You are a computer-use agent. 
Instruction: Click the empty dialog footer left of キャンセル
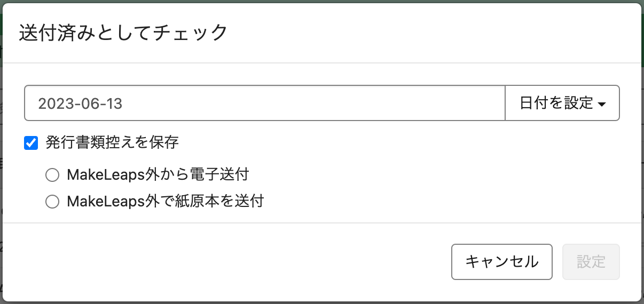pos(224,261)
